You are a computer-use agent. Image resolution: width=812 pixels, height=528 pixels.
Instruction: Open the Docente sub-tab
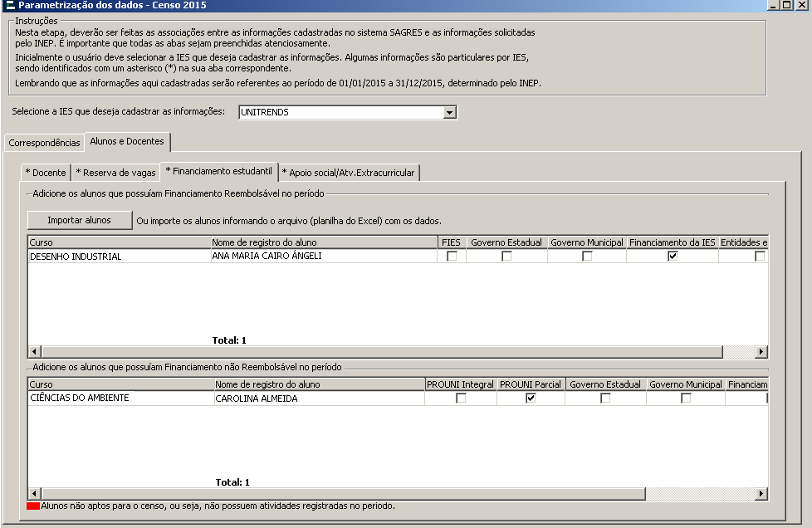pos(46,173)
